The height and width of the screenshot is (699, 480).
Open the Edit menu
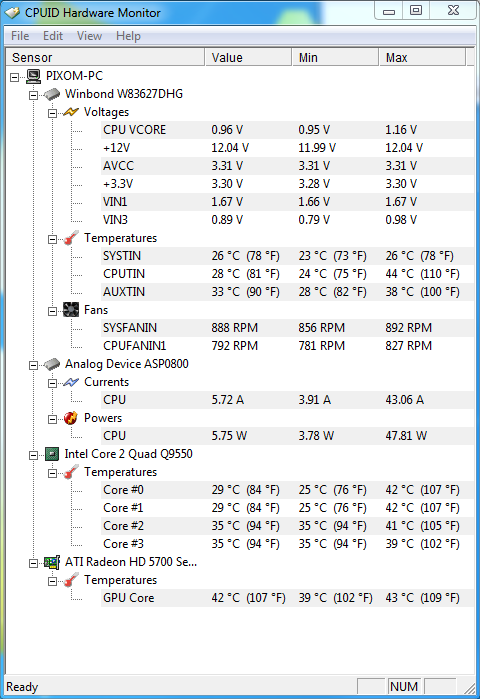53,36
